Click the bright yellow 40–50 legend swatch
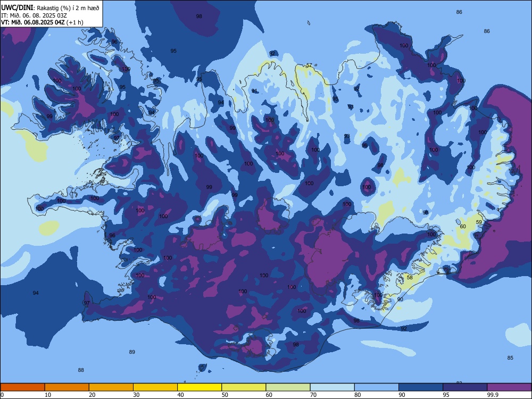The height and width of the screenshot is (399, 532). pos(199,387)
